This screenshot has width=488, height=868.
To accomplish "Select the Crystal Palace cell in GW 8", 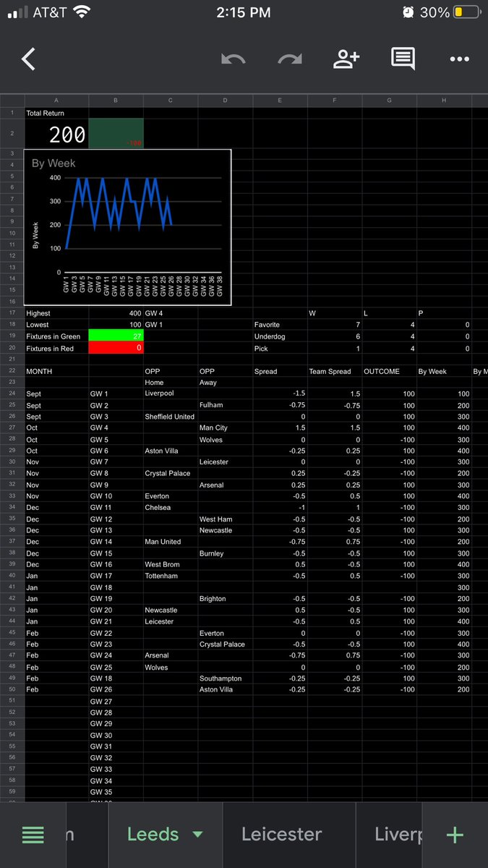I will pyautogui.click(x=171, y=473).
